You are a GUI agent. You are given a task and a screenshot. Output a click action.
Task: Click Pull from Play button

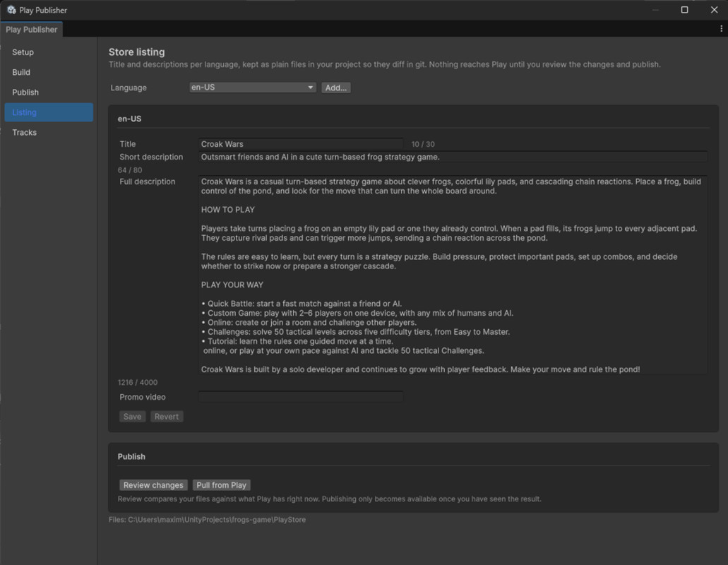(222, 485)
